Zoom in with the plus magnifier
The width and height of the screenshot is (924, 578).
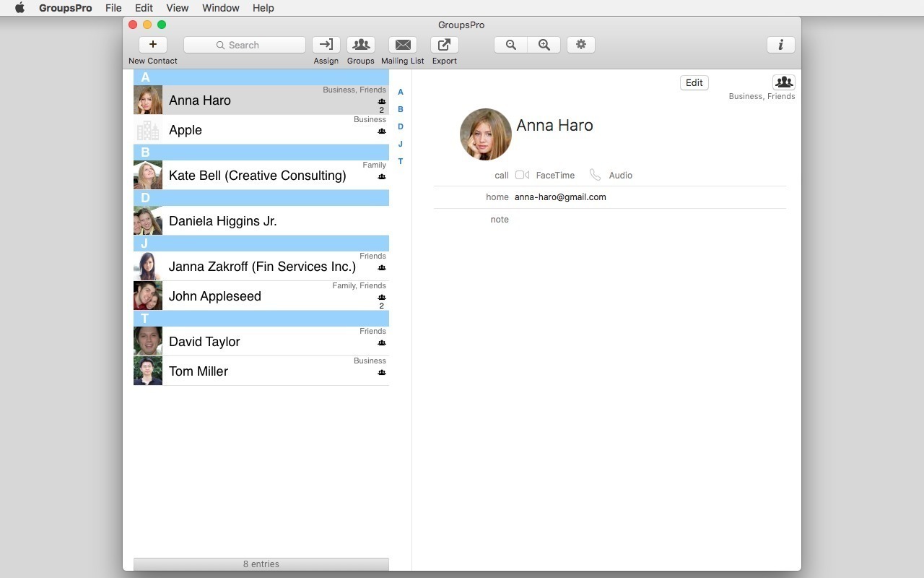point(544,45)
